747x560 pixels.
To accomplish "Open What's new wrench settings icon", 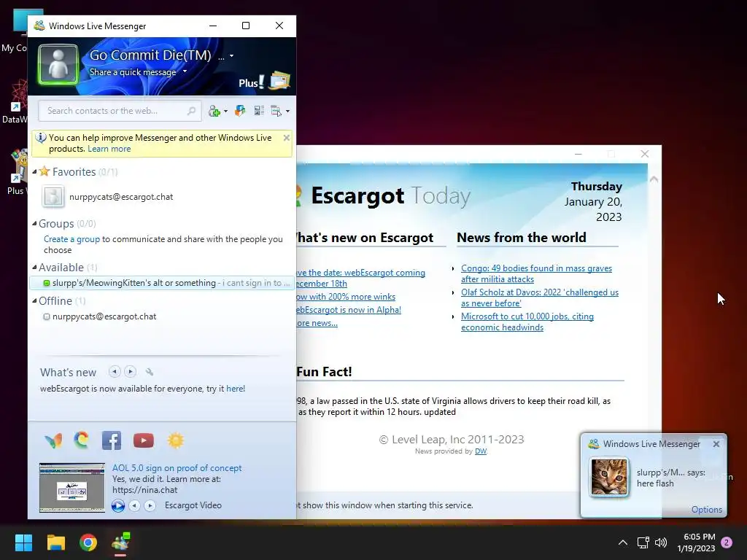I will tap(150, 372).
